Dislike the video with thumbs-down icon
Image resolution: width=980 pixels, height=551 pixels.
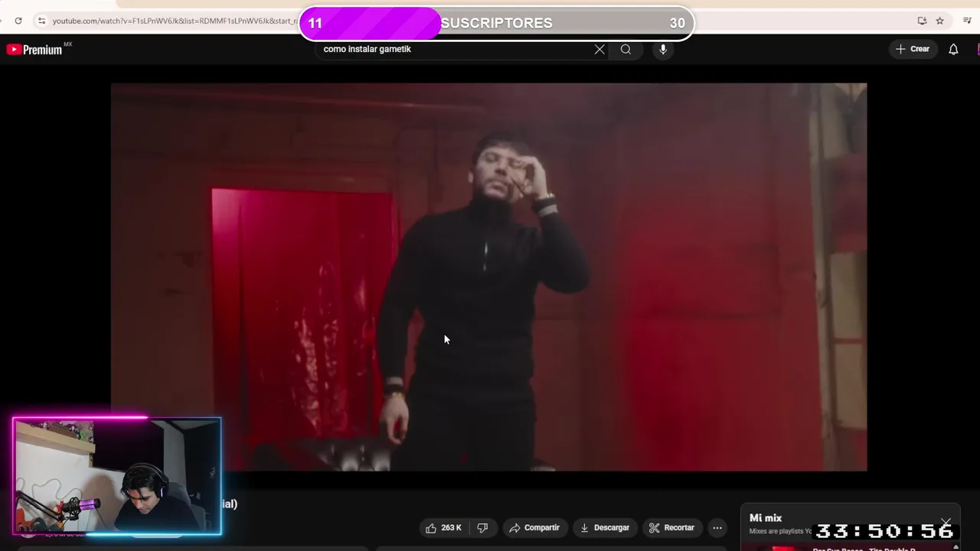pos(482,527)
